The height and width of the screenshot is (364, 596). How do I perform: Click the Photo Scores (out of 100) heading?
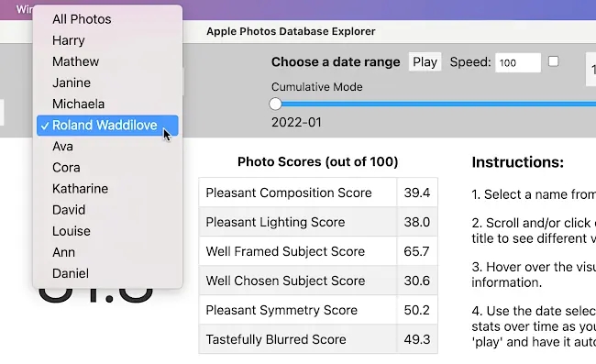[x=318, y=162]
